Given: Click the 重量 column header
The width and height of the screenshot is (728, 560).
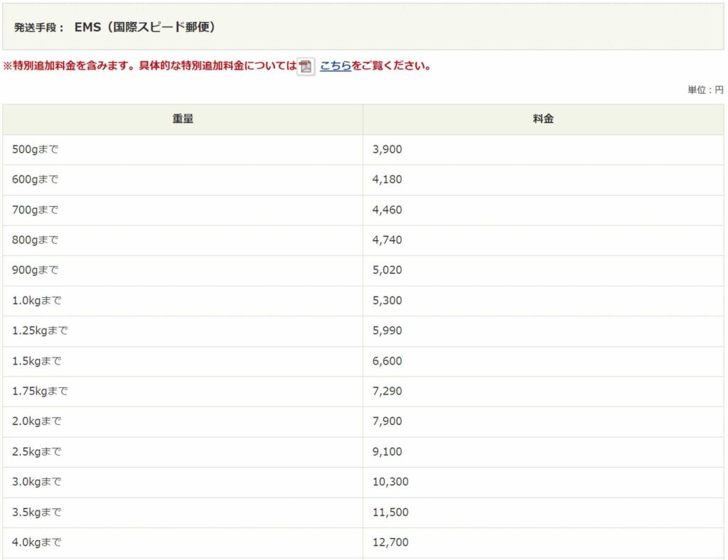Looking at the screenshot, I should click(183, 119).
